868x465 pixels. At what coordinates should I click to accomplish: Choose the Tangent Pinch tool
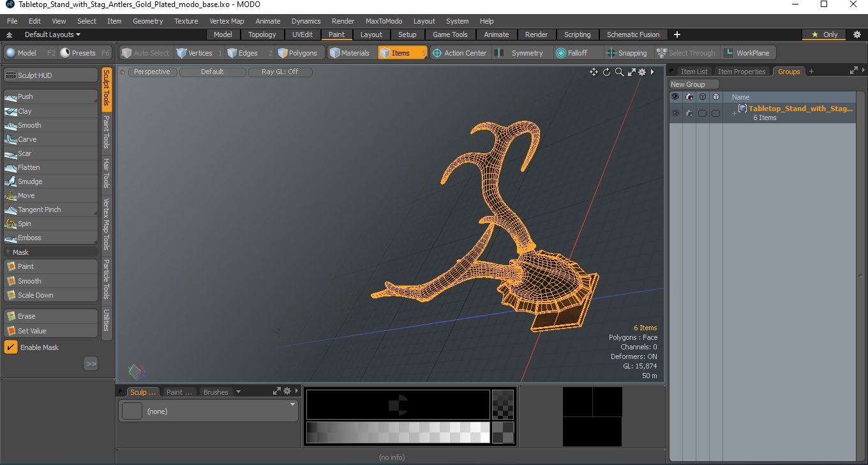click(50, 210)
